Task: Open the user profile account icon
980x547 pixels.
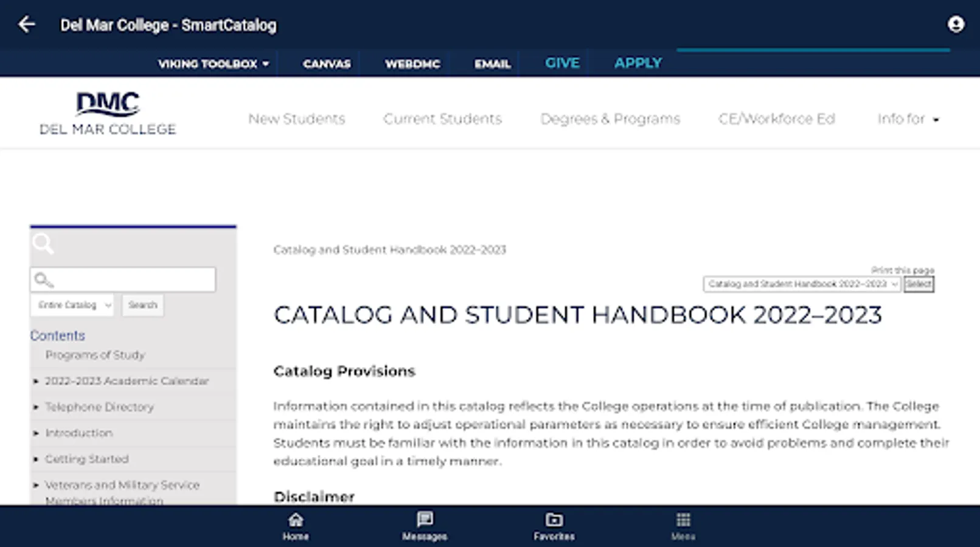Action: click(x=956, y=24)
